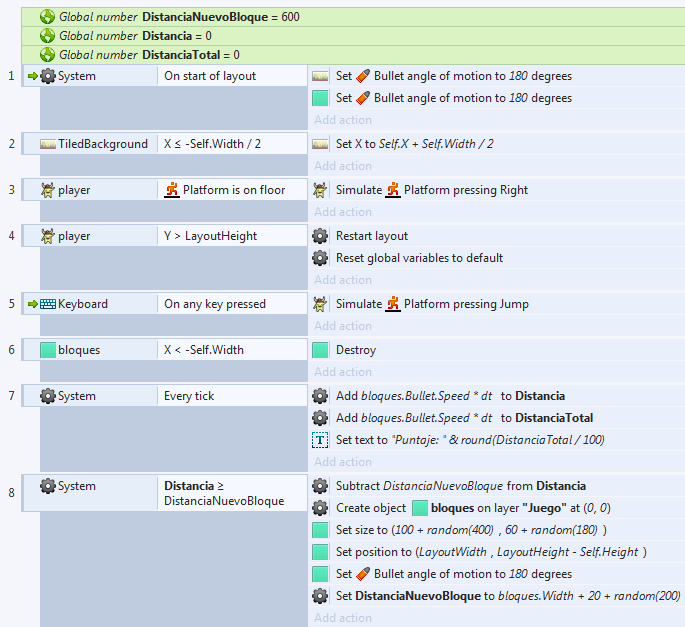The image size is (685, 627).
Task: Select event number 4 in the margin
Action: [x=11, y=236]
